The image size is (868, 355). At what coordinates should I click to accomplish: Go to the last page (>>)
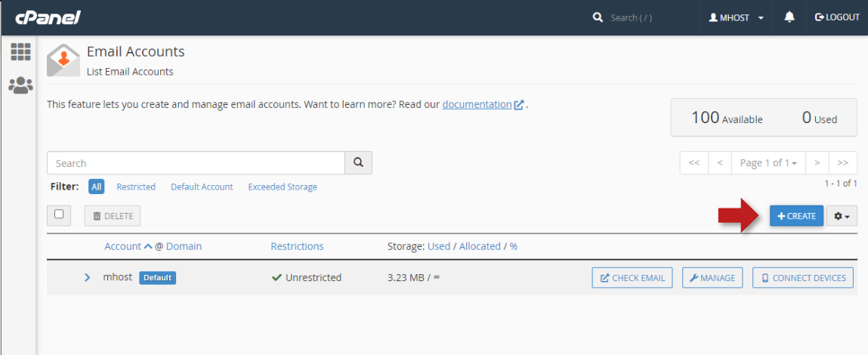point(842,163)
